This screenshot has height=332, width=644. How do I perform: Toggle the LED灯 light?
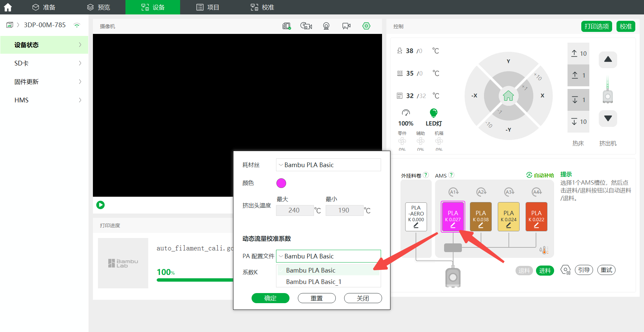[434, 113]
